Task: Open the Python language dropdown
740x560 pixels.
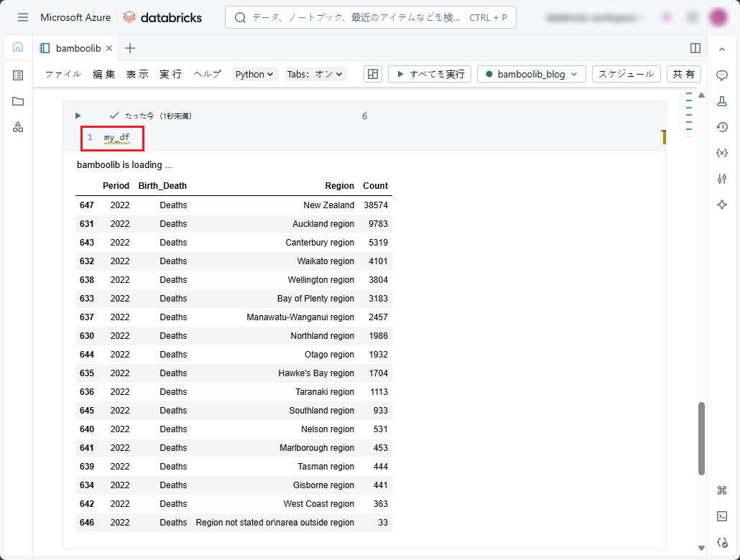Action: coord(255,74)
